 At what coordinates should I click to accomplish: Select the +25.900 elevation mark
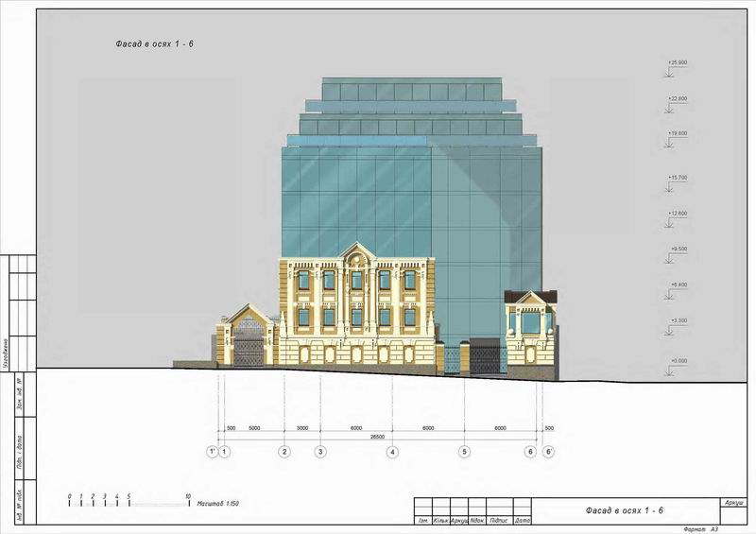[x=677, y=63]
